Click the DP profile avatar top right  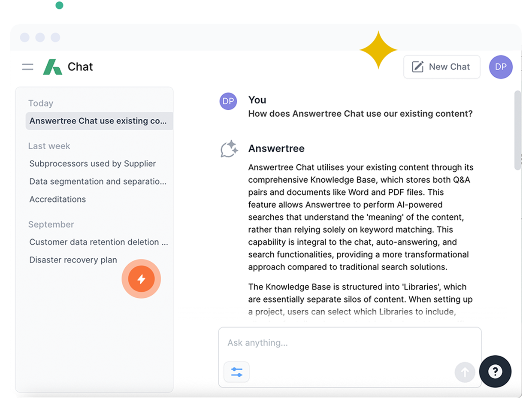tap(501, 67)
